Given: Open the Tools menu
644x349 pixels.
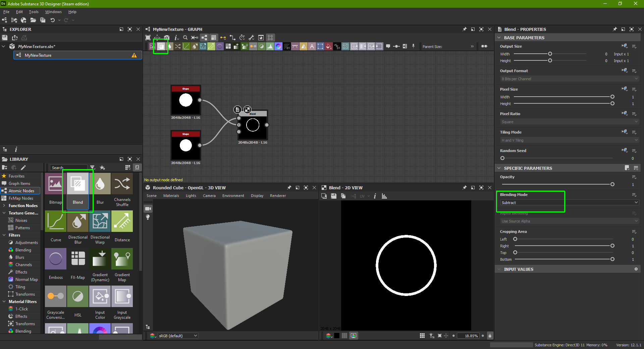Looking at the screenshot, I should (34, 12).
